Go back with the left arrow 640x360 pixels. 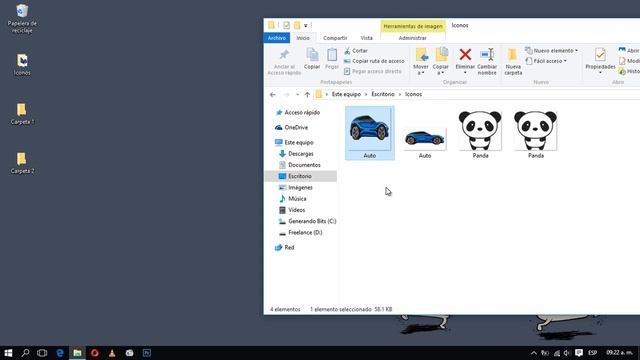coord(273,94)
